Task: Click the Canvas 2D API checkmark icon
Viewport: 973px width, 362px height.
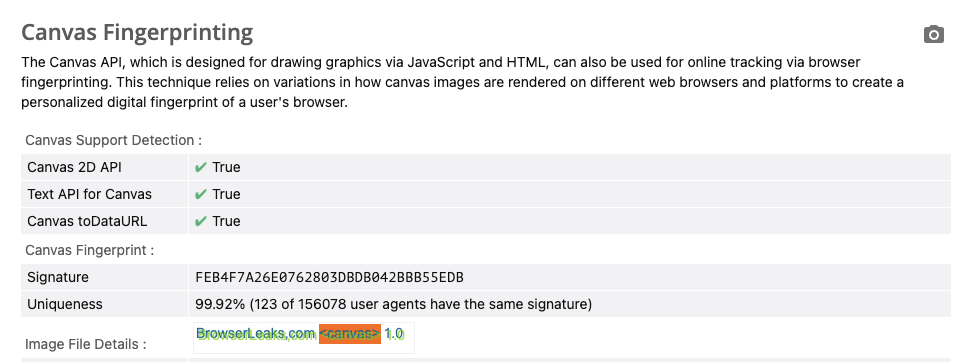Action: pyautogui.click(x=200, y=168)
